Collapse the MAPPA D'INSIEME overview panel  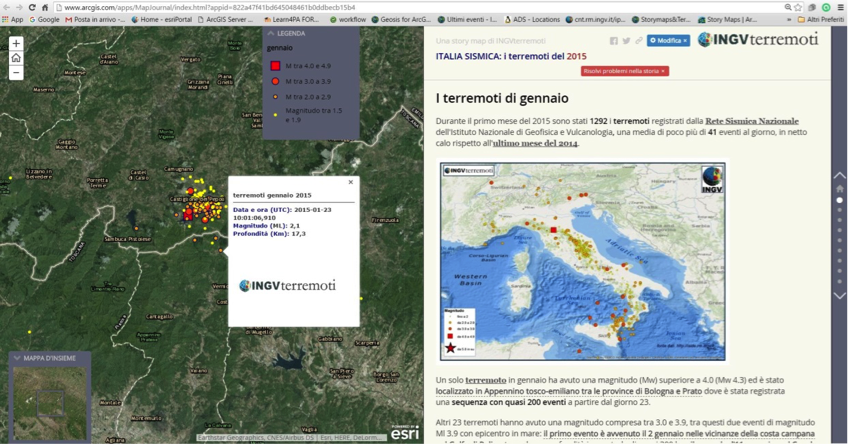[x=17, y=358]
